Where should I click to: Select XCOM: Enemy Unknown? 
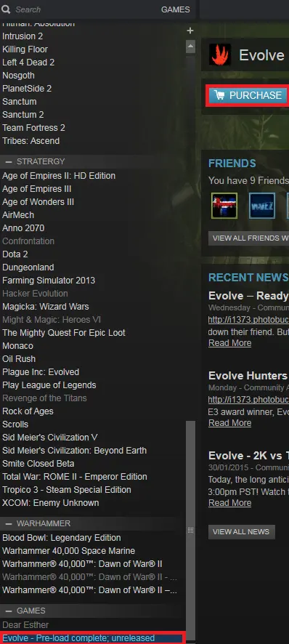pyautogui.click(x=51, y=503)
